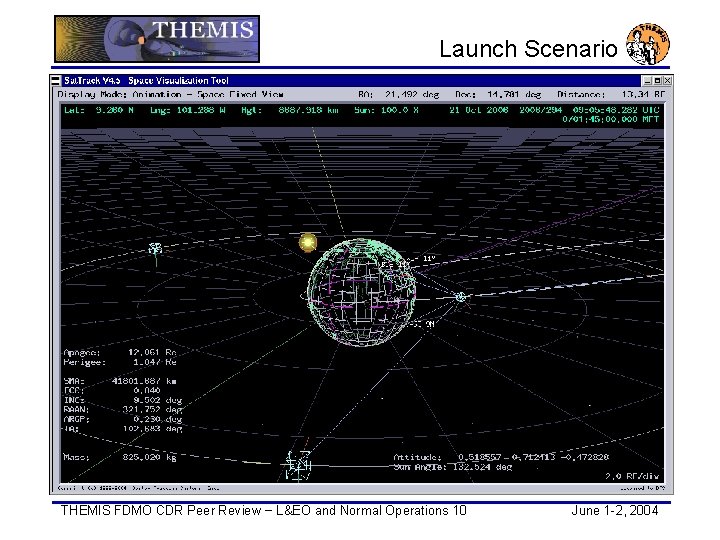Image resolution: width=720 pixels, height=540 pixels.
Task: Click the Attitude vector readout
Action: (x=501, y=457)
